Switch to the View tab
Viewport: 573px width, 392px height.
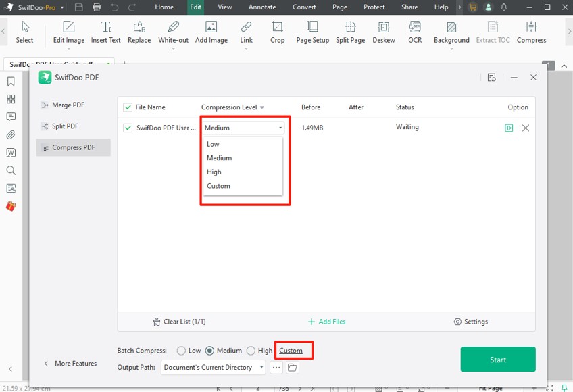(225, 7)
